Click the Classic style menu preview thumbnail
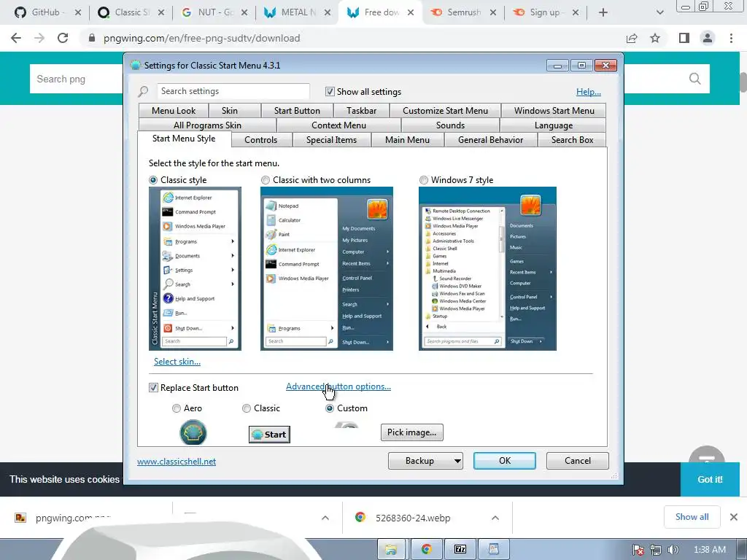The height and width of the screenshot is (560, 747). pos(195,268)
